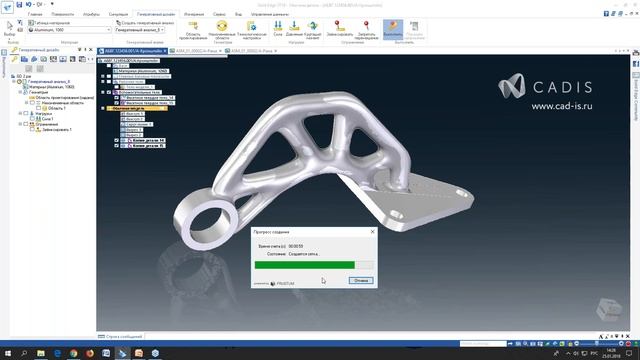This screenshot has width=640, height=360.
Task: Select Область проектирования tree row
Action: pyautogui.click(x=62, y=98)
